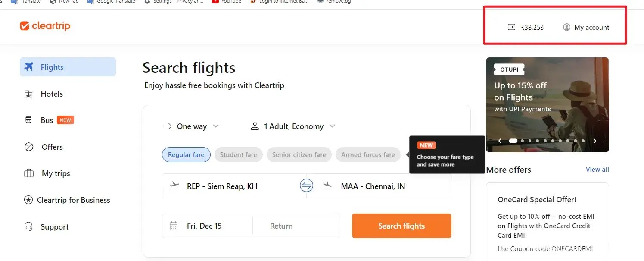Expand the One way trip type dropdown

[x=191, y=126]
